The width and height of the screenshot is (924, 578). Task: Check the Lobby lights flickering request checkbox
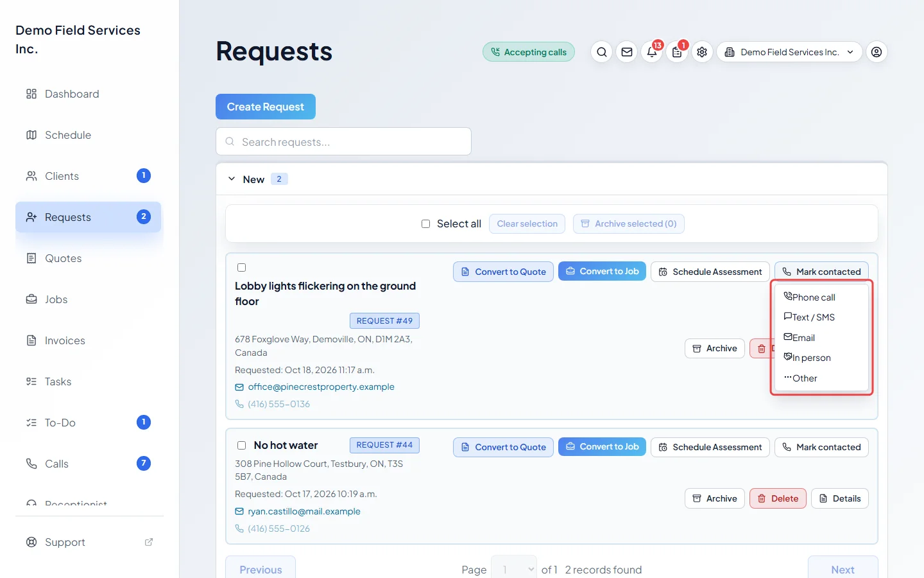pos(242,268)
